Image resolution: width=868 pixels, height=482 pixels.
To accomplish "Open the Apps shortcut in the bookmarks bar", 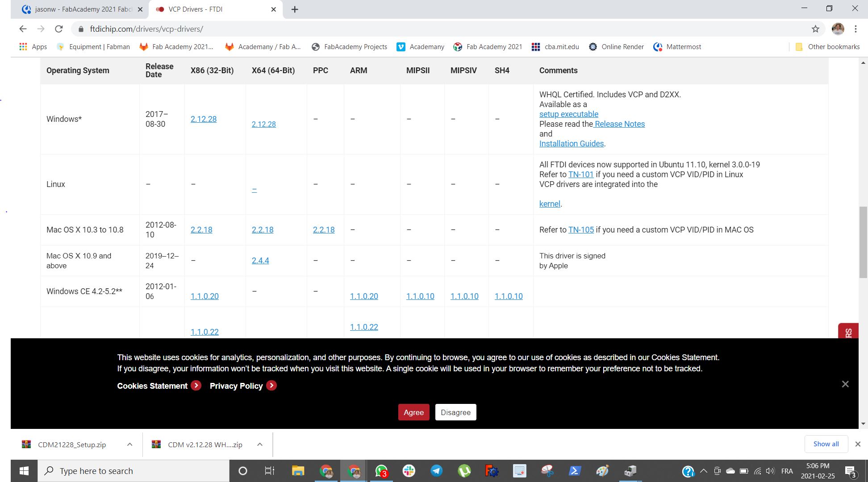I will point(33,46).
